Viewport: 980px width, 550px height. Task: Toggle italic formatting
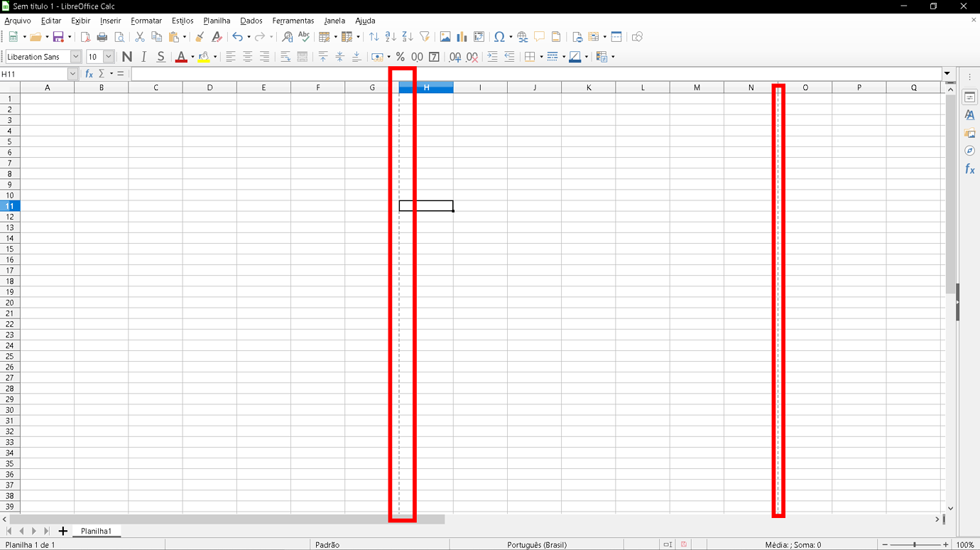(143, 56)
